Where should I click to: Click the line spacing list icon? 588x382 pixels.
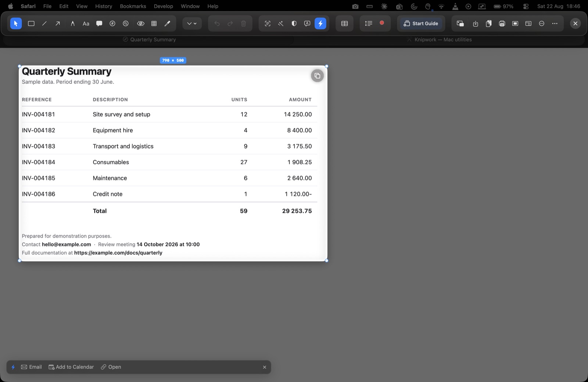pyautogui.click(x=369, y=24)
